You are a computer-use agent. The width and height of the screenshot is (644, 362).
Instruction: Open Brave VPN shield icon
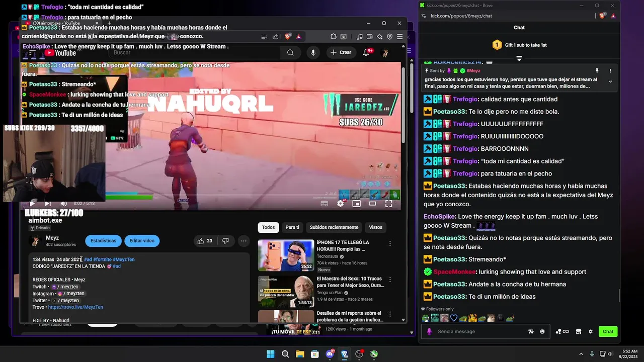[389, 37]
